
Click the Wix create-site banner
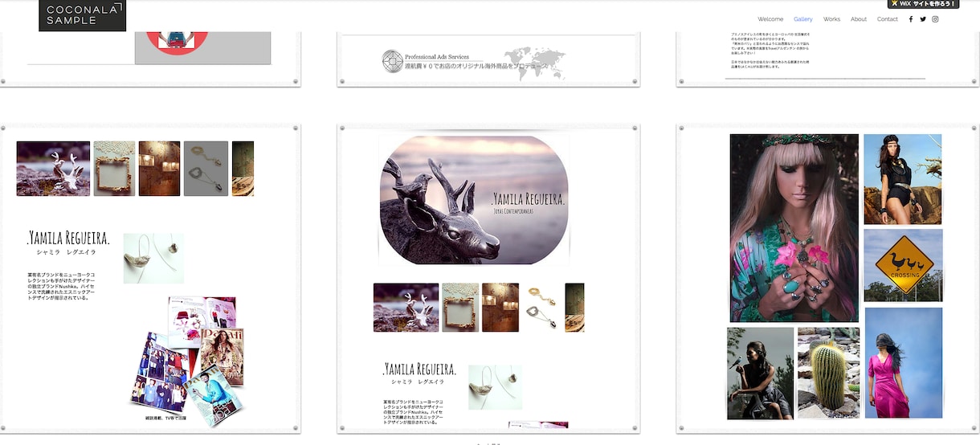click(x=923, y=4)
